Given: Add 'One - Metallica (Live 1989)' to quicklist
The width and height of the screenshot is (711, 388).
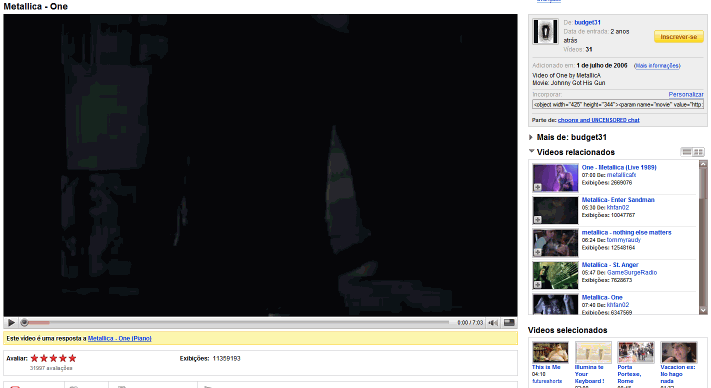Looking at the screenshot, I should click(x=537, y=187).
